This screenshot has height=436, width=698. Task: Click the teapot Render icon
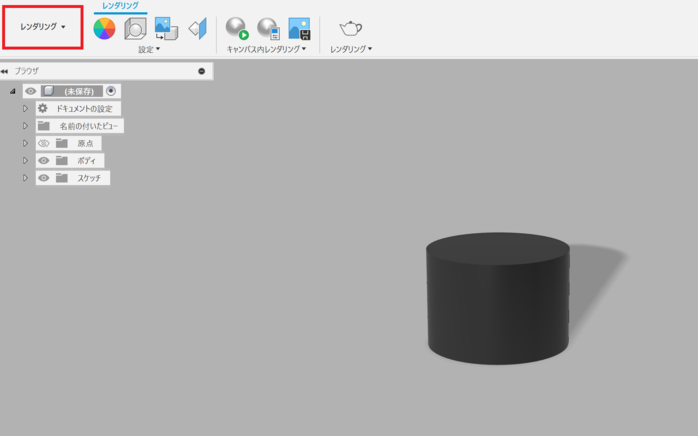[351, 28]
